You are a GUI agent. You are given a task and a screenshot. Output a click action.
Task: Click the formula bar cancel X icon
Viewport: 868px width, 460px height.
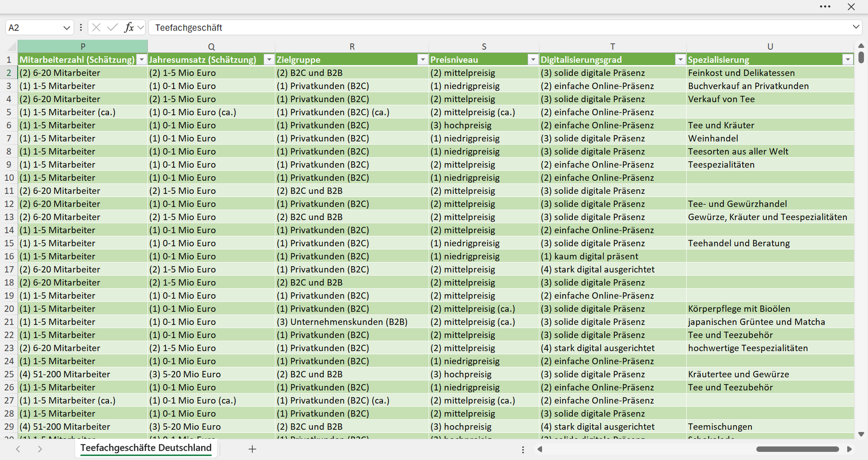(96, 27)
